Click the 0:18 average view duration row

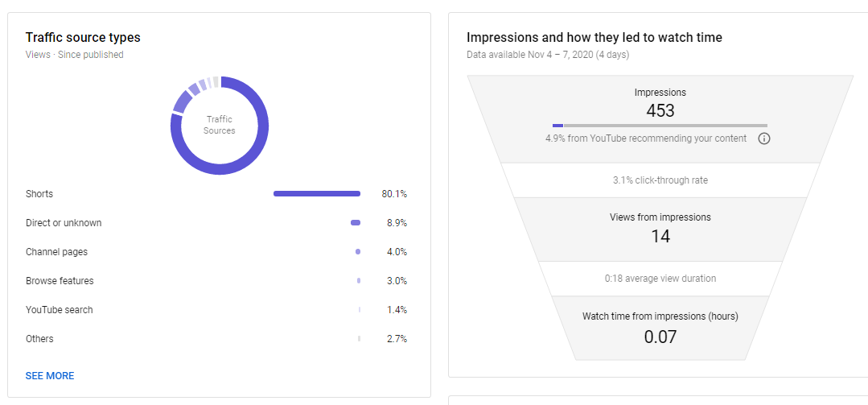[x=660, y=278]
